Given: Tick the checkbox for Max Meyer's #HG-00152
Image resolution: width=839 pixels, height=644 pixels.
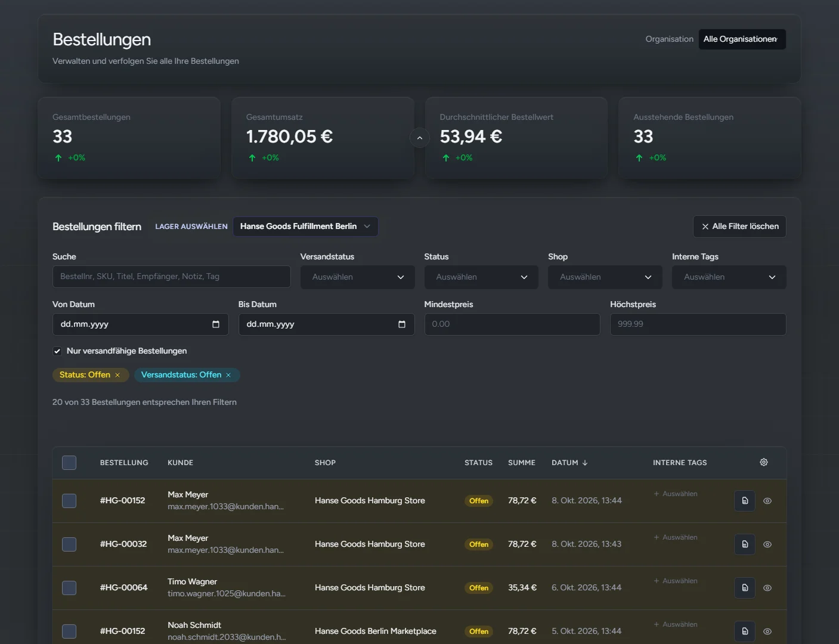Looking at the screenshot, I should pos(69,501).
